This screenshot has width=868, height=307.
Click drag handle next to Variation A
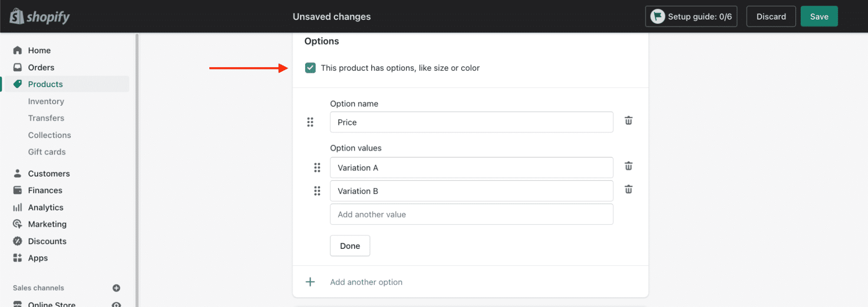317,168
